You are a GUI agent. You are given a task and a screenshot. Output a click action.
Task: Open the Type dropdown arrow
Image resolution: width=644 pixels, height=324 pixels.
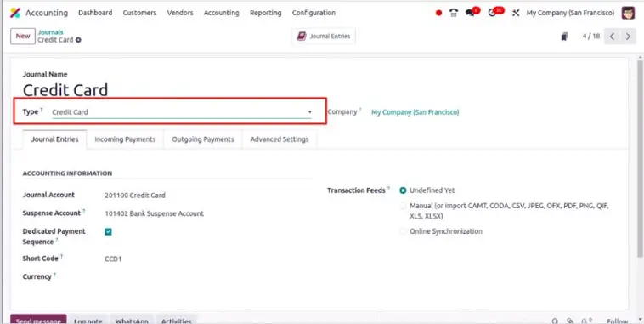pyautogui.click(x=309, y=112)
